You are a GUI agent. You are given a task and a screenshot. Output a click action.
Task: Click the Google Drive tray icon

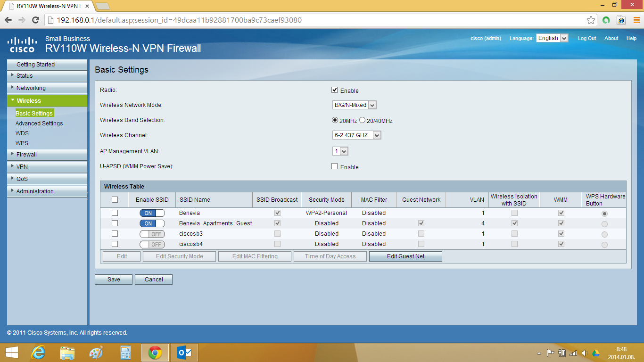click(596, 353)
